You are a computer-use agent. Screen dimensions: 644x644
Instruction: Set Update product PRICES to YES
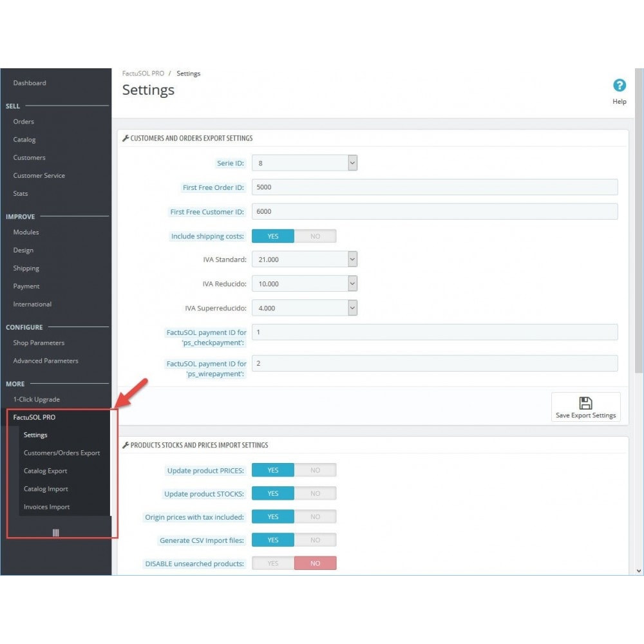(x=272, y=470)
